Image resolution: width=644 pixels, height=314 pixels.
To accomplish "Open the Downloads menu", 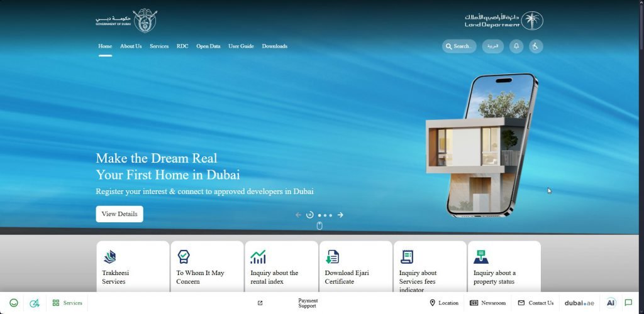I will pyautogui.click(x=274, y=46).
